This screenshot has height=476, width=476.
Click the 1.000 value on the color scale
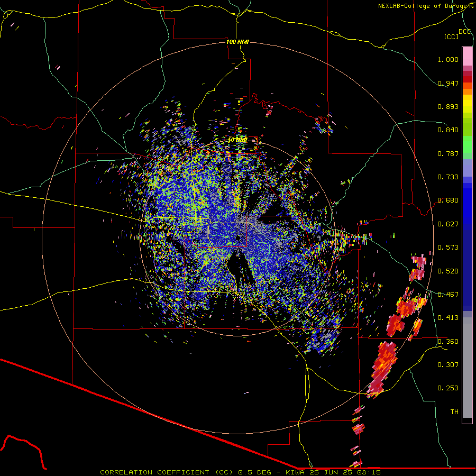tap(448, 59)
